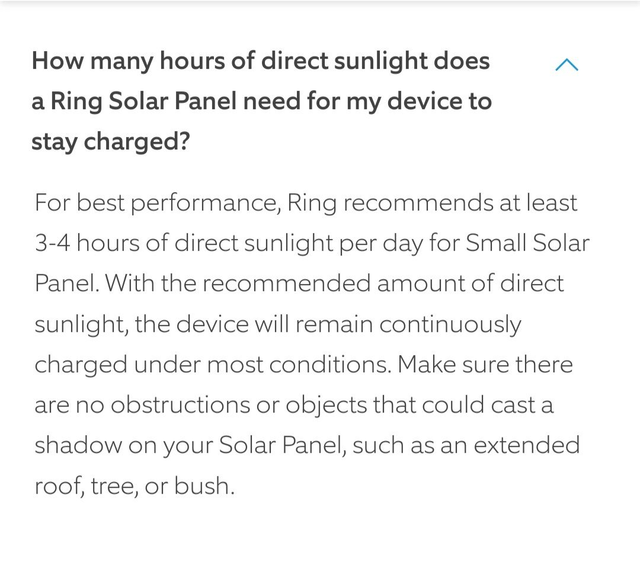Click the "Make sure there" text
Image resolution: width=640 pixels, height=562 pixels.
coord(485,365)
